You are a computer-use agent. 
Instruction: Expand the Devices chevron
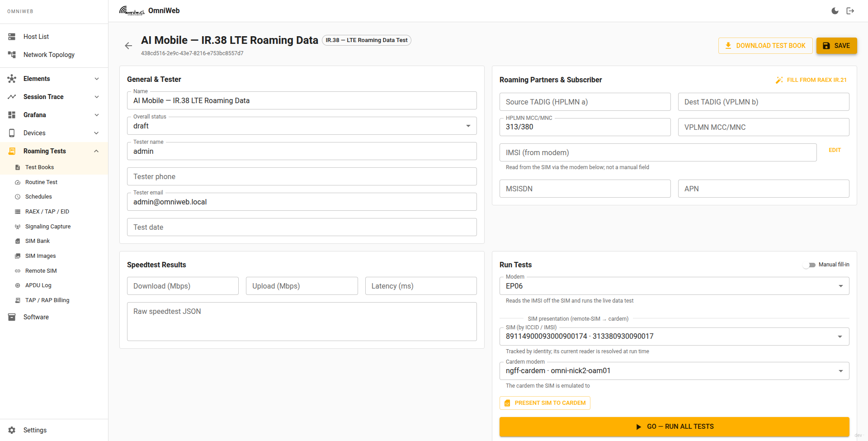pyautogui.click(x=96, y=133)
